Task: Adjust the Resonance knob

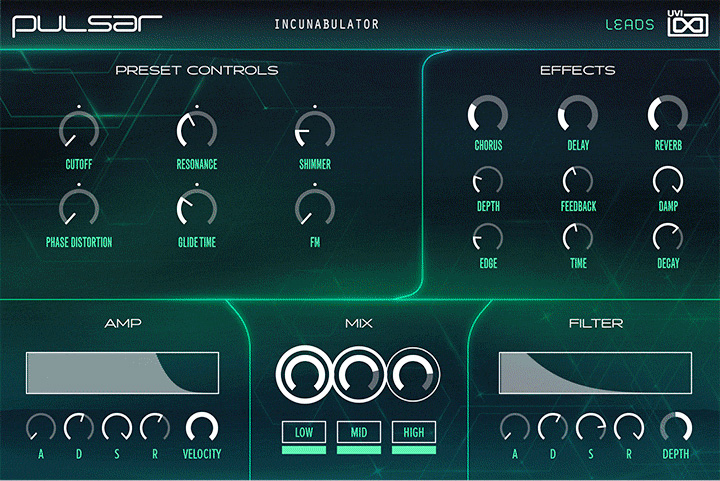Action: (197, 130)
